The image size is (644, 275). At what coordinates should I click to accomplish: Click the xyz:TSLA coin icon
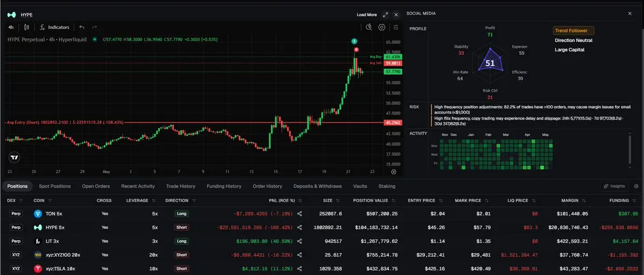click(x=38, y=268)
